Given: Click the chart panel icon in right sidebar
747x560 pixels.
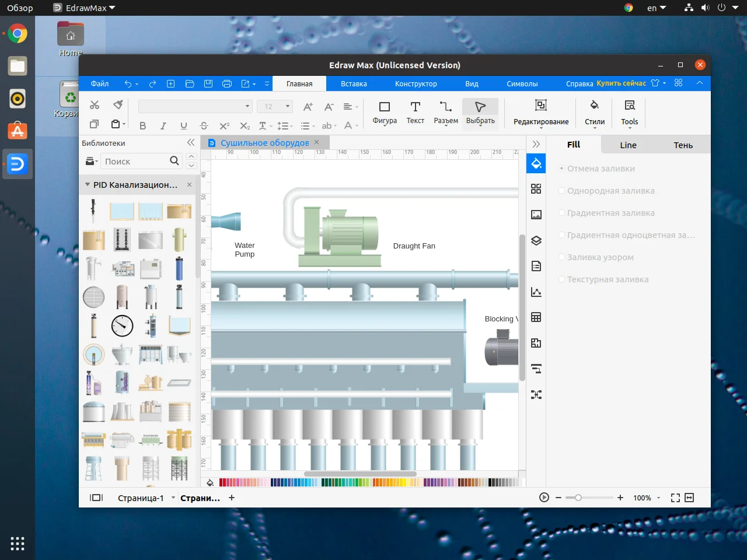Looking at the screenshot, I should tap(536, 292).
